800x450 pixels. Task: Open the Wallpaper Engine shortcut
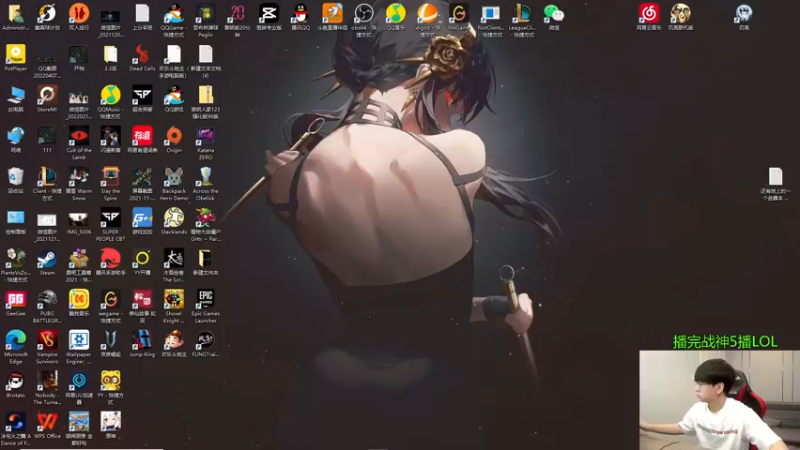[x=79, y=341]
